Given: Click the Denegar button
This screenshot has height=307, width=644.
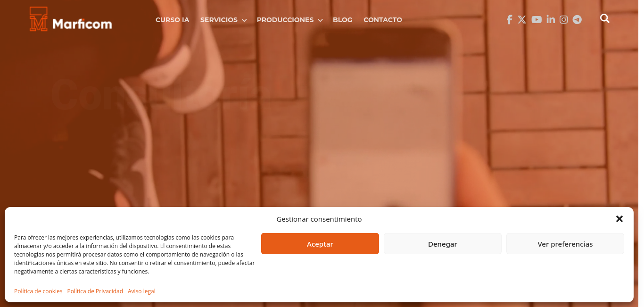Looking at the screenshot, I should [443, 244].
